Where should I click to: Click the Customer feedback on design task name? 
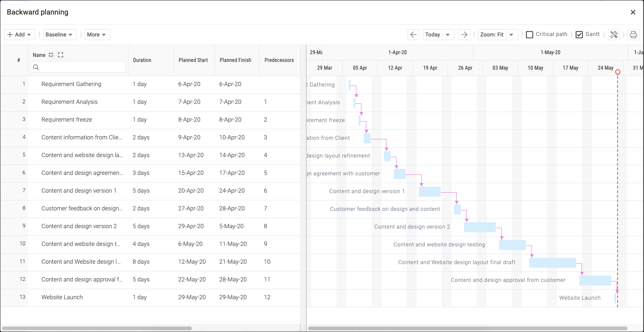82,209
